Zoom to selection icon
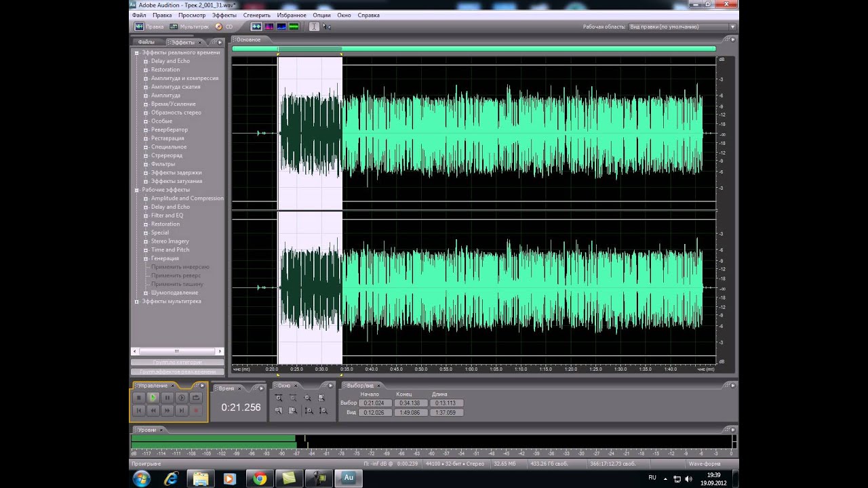 [323, 398]
